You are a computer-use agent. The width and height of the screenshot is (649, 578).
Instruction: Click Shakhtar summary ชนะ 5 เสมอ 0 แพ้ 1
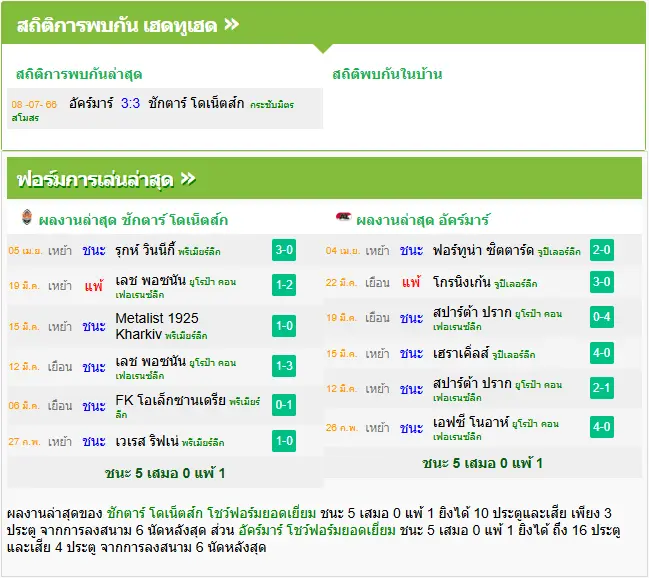[165, 473]
